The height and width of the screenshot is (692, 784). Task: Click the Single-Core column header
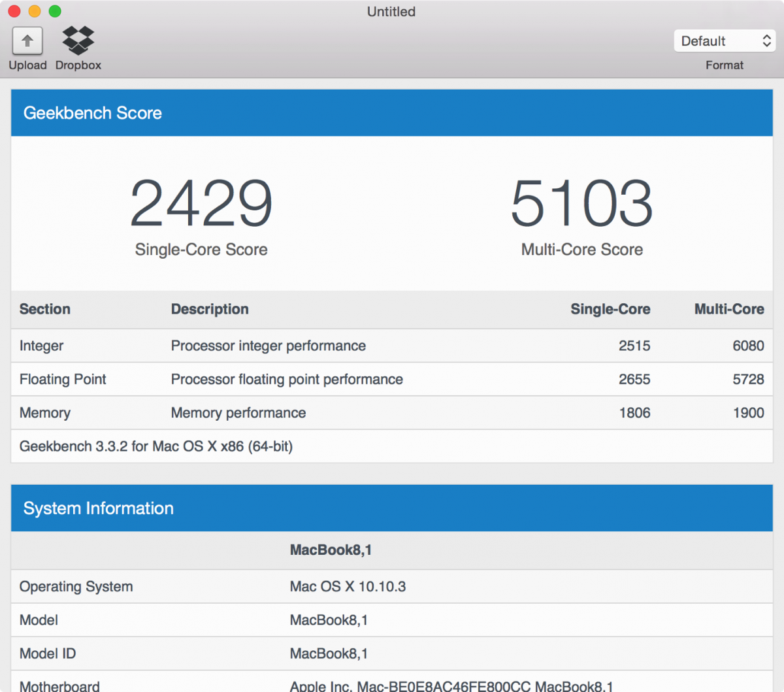point(610,309)
